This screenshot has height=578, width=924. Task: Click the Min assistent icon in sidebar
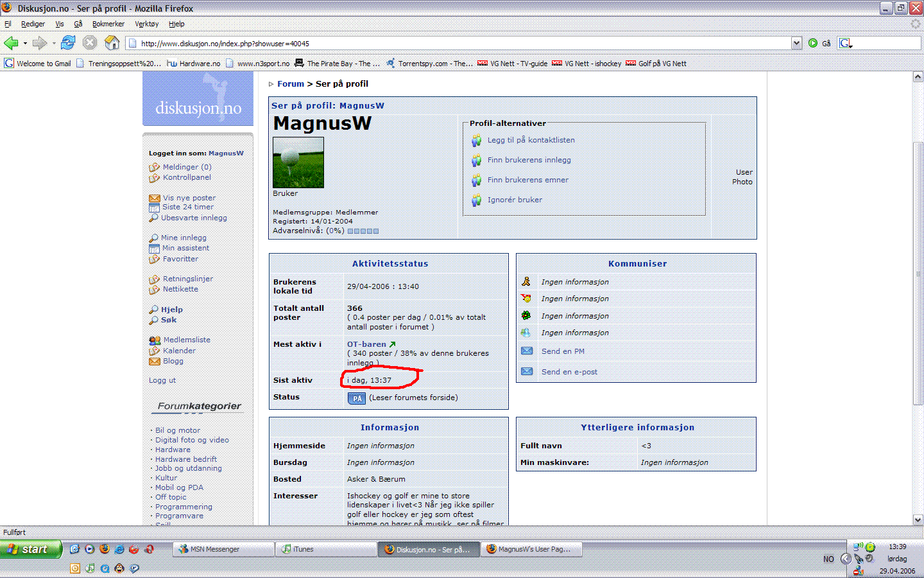(x=154, y=248)
